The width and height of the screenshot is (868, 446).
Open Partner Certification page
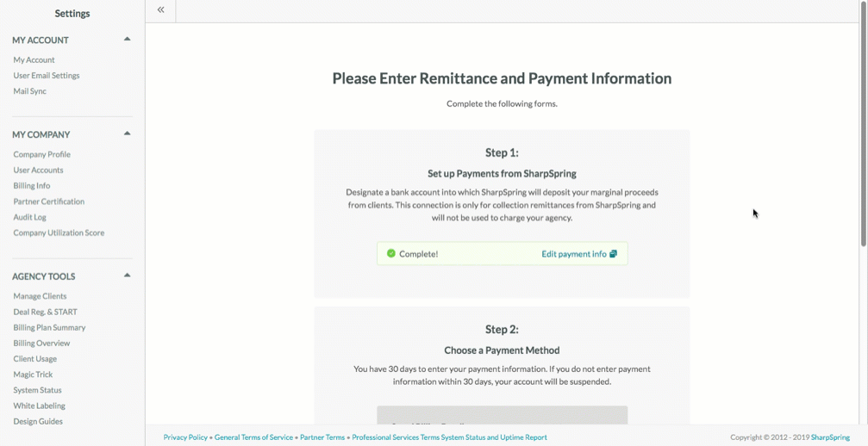click(x=49, y=201)
